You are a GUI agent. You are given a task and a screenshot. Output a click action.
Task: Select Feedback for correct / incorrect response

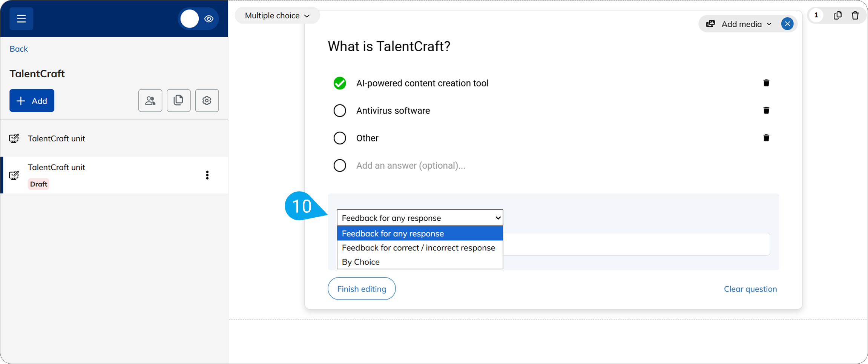[418, 248]
